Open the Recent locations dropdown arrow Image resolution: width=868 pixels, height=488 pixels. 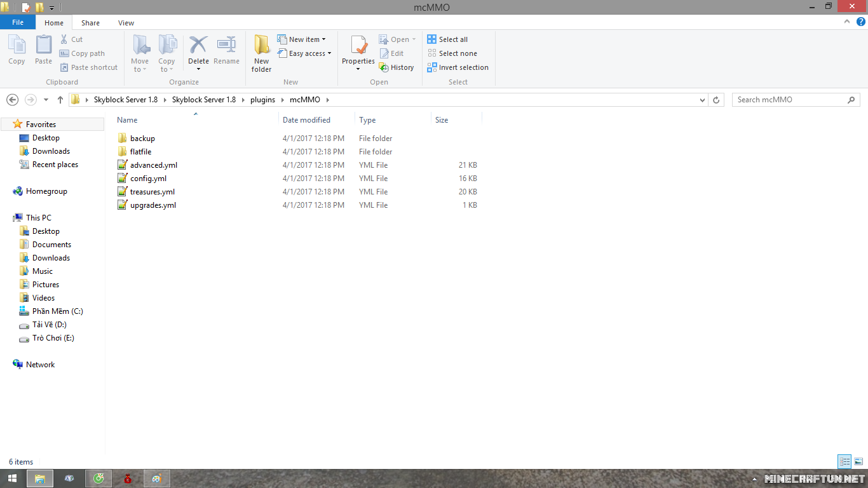pyautogui.click(x=46, y=100)
